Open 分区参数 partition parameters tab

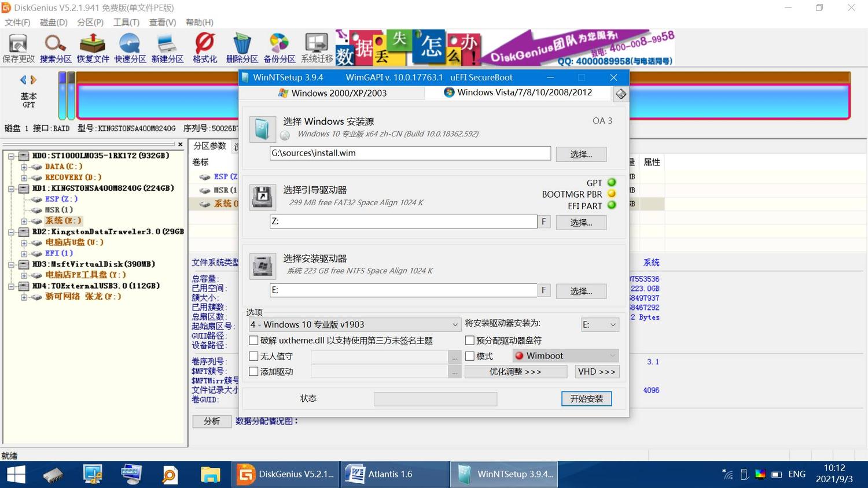point(209,146)
